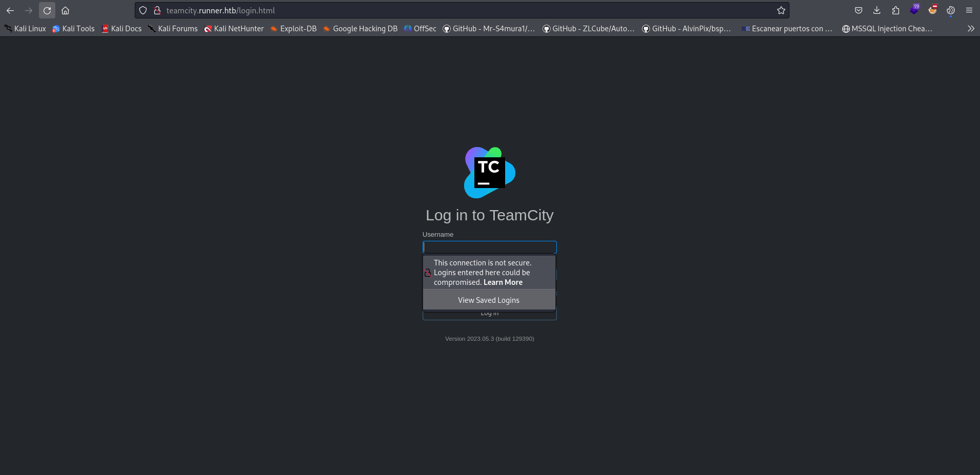Click the orange fox extension icon
This screenshot has height=475, width=980.
[x=932, y=10]
